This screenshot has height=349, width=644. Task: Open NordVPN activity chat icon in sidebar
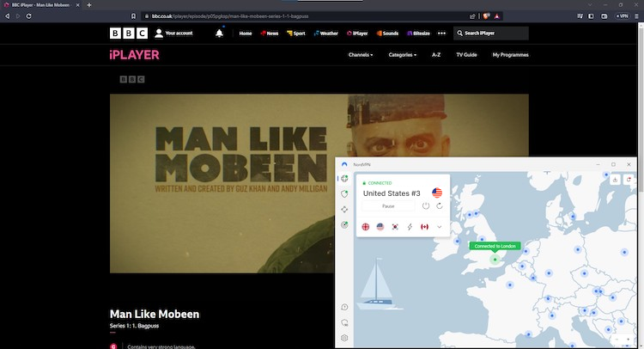344,322
